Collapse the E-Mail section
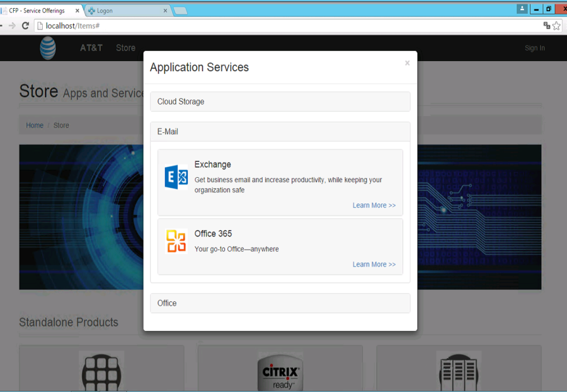This screenshot has width=567, height=392. point(280,132)
